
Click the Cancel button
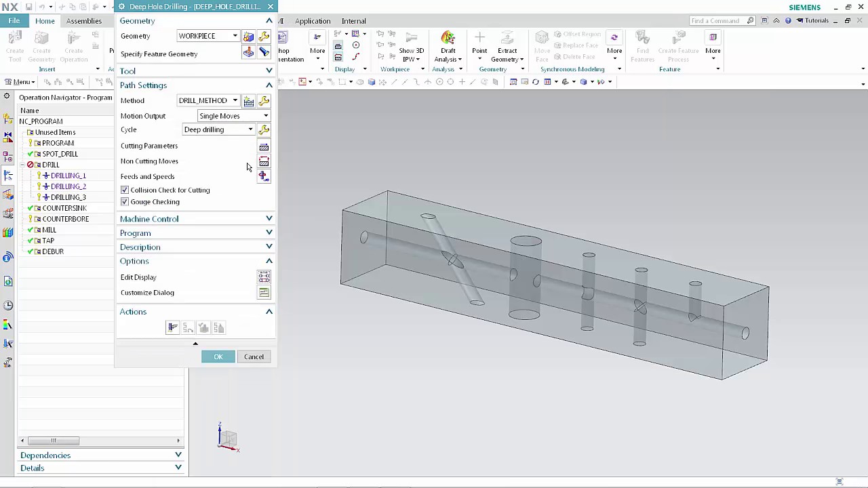tap(254, 357)
